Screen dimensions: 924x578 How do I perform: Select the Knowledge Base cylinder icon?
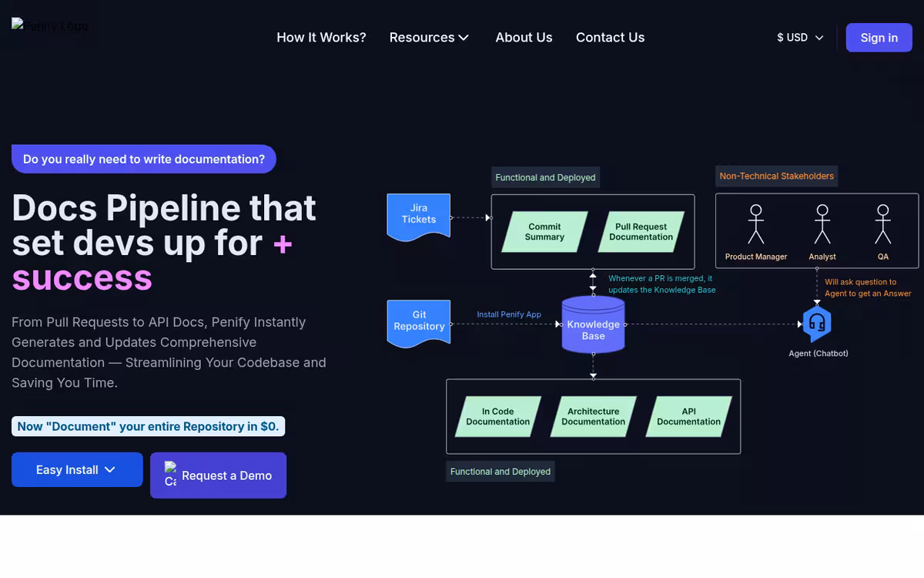pyautogui.click(x=593, y=325)
